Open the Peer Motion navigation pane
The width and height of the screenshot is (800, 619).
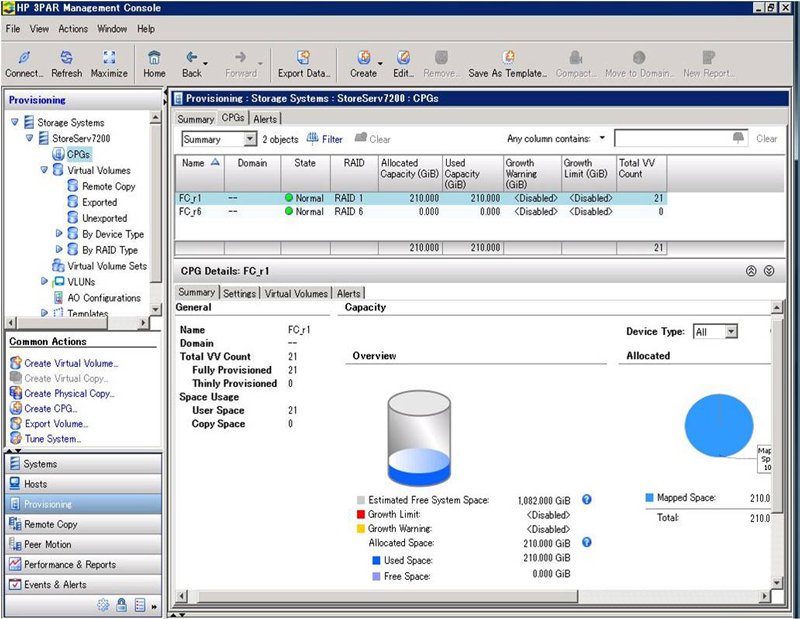[x=83, y=544]
